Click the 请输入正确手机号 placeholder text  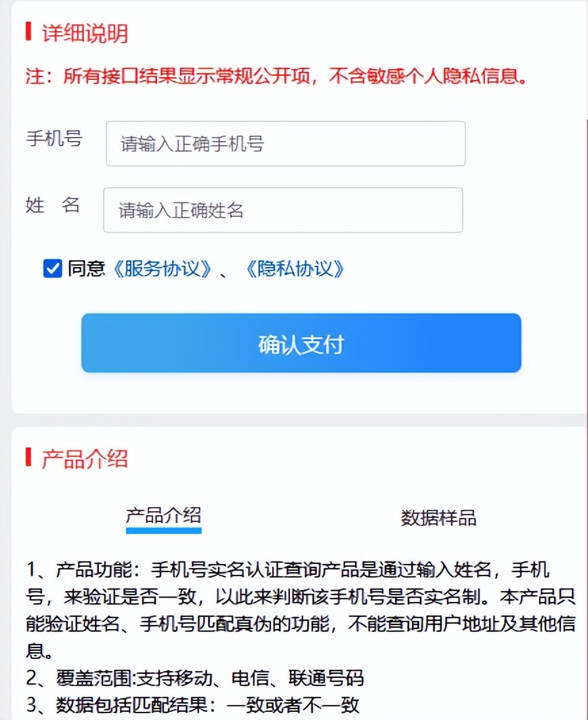point(190,143)
